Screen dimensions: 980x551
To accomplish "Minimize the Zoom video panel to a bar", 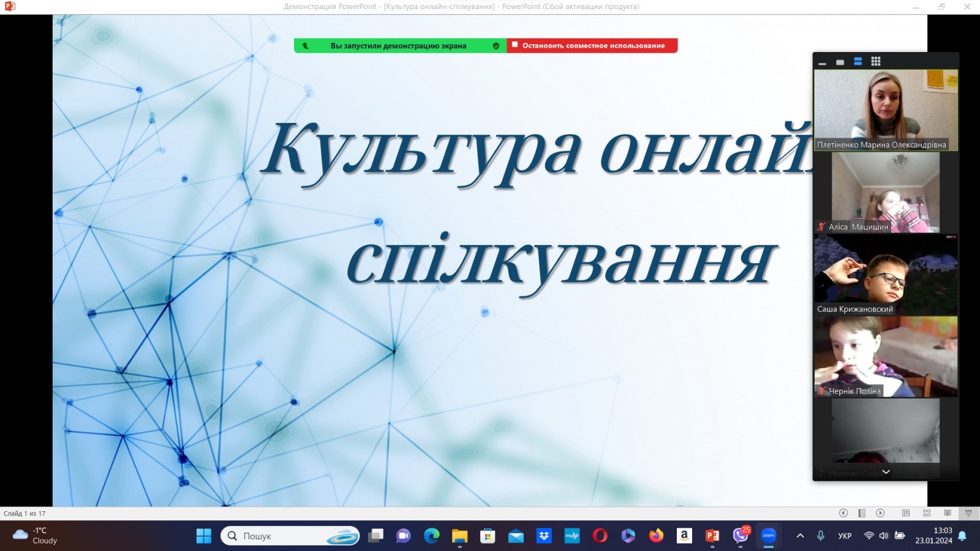I will (x=823, y=62).
